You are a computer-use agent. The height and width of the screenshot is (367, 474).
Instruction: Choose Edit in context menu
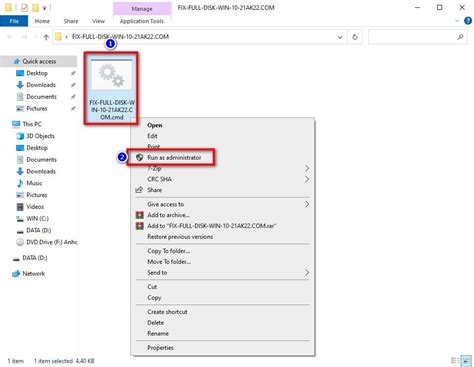(152, 136)
